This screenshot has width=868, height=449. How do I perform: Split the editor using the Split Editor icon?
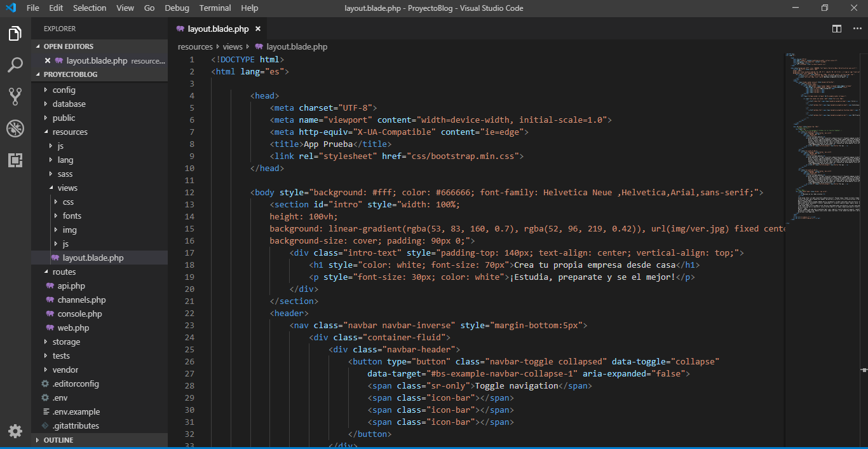click(x=836, y=29)
